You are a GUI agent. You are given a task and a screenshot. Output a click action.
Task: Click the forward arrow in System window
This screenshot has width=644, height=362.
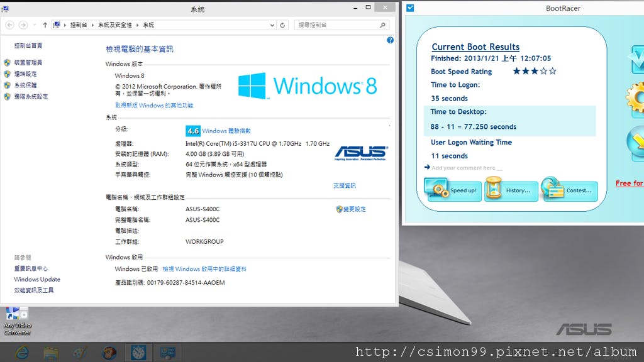23,25
